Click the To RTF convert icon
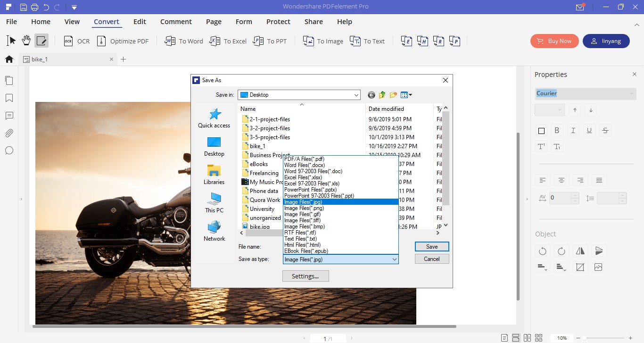 tap(439, 41)
